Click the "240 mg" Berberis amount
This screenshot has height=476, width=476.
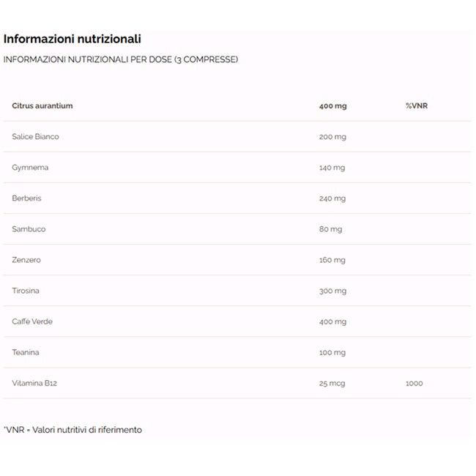[332, 198]
